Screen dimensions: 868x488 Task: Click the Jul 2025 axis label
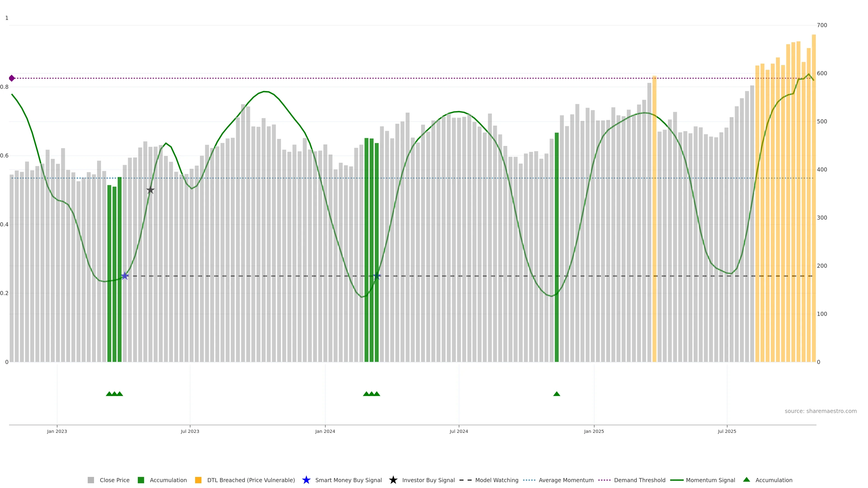[x=727, y=431]
